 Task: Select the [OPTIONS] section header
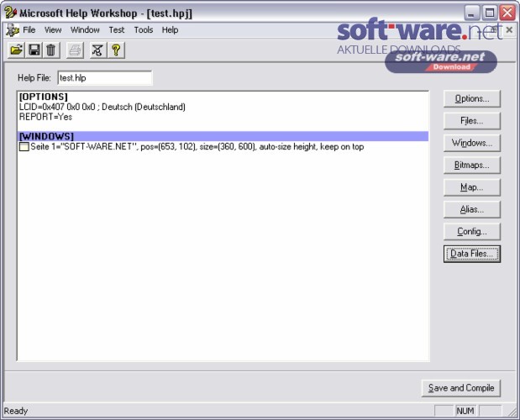click(44, 97)
